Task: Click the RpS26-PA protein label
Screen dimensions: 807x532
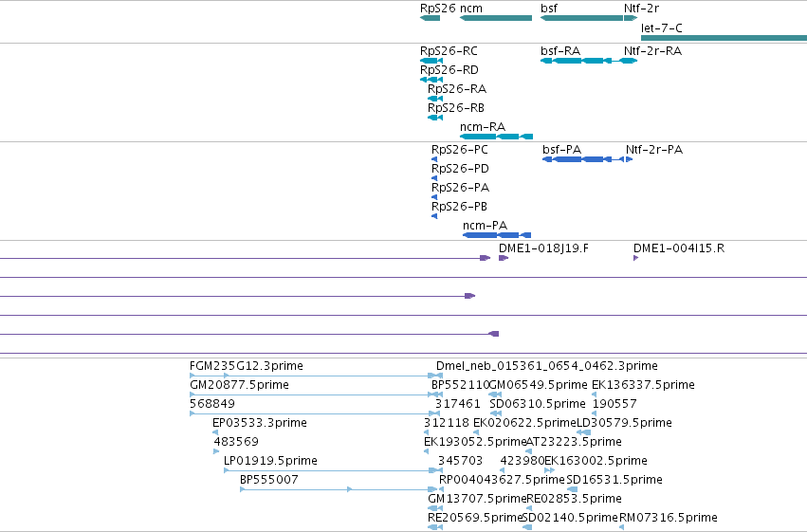Action: [x=460, y=188]
